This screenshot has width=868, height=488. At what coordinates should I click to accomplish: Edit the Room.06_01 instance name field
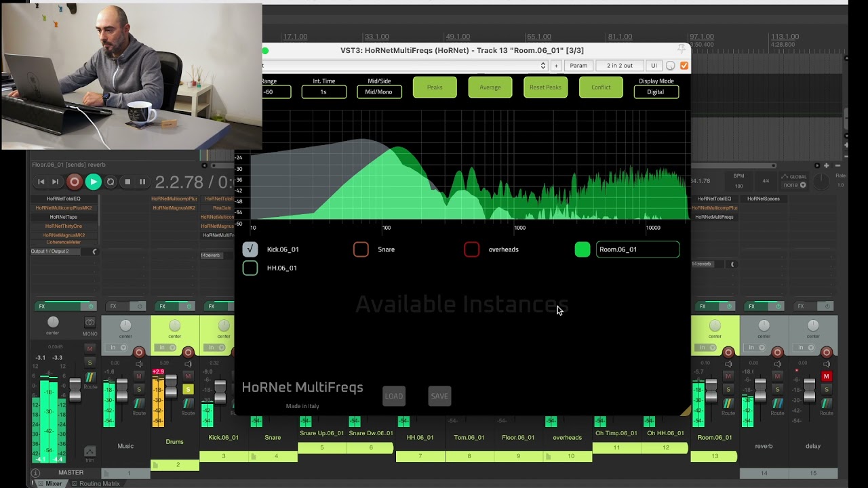click(637, 249)
